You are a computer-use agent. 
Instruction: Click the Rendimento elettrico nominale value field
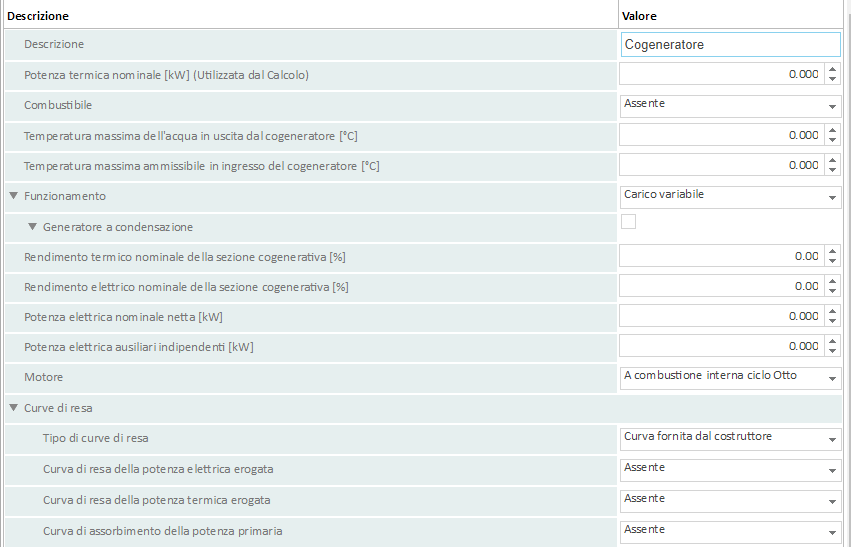tap(722, 285)
